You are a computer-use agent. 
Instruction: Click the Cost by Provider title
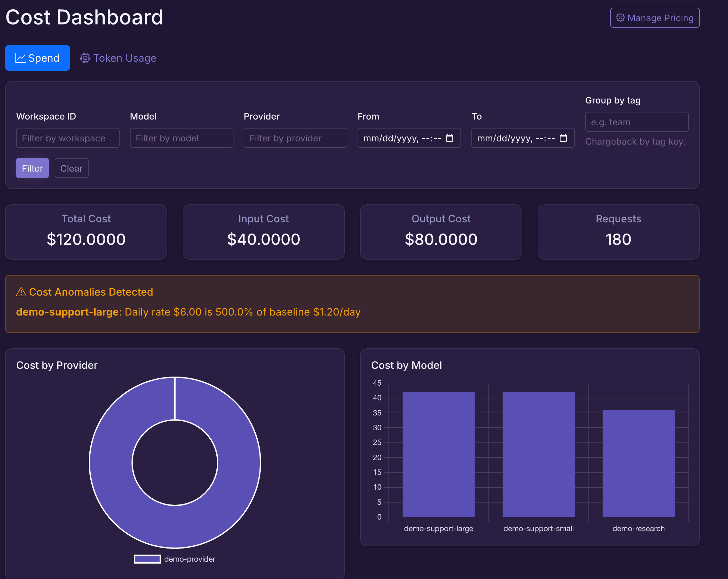[57, 365]
